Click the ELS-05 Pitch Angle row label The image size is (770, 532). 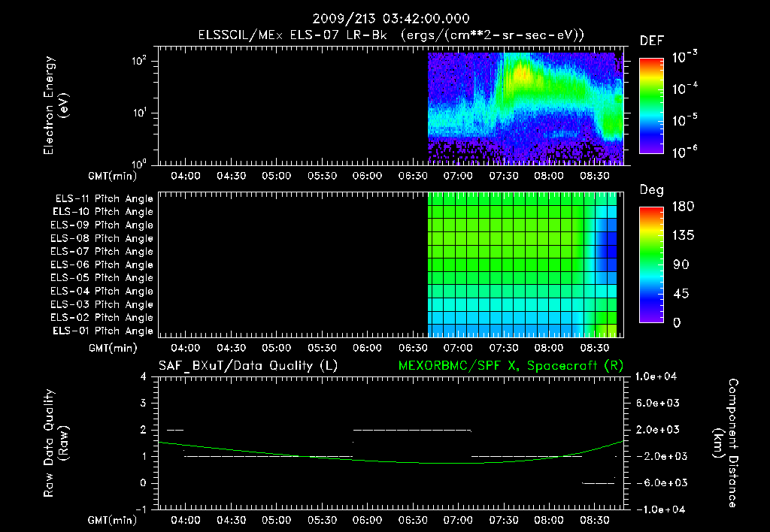pos(102,278)
